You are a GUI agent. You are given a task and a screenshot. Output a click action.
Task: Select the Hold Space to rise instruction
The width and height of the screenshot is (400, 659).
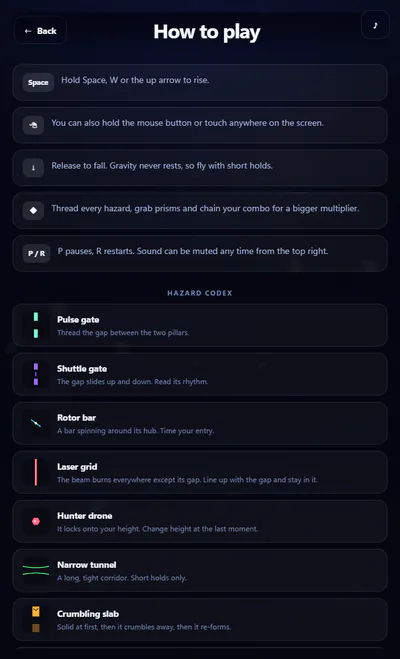click(x=200, y=82)
